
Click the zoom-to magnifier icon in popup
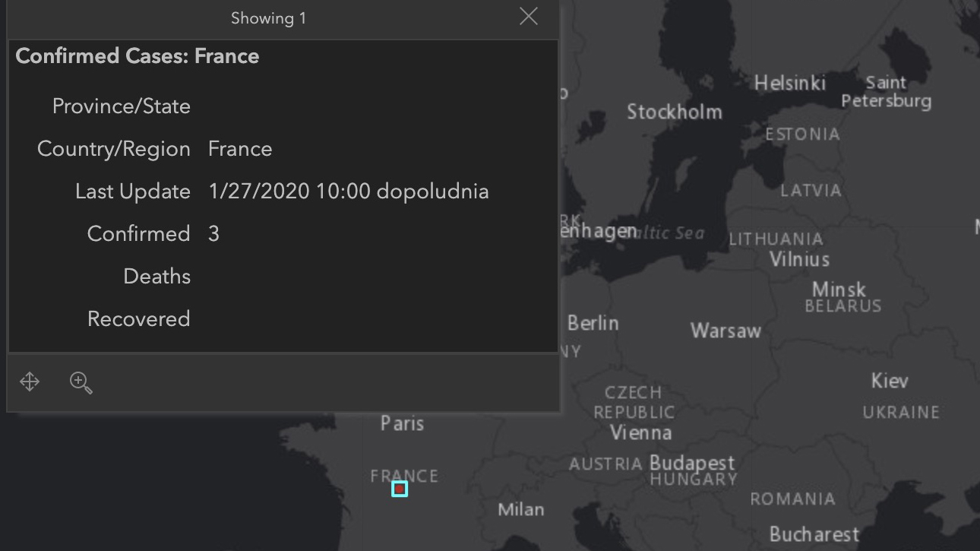81,382
